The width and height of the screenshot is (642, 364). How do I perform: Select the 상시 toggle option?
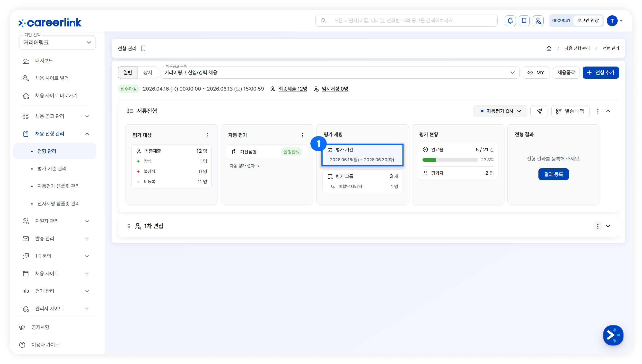tap(148, 73)
